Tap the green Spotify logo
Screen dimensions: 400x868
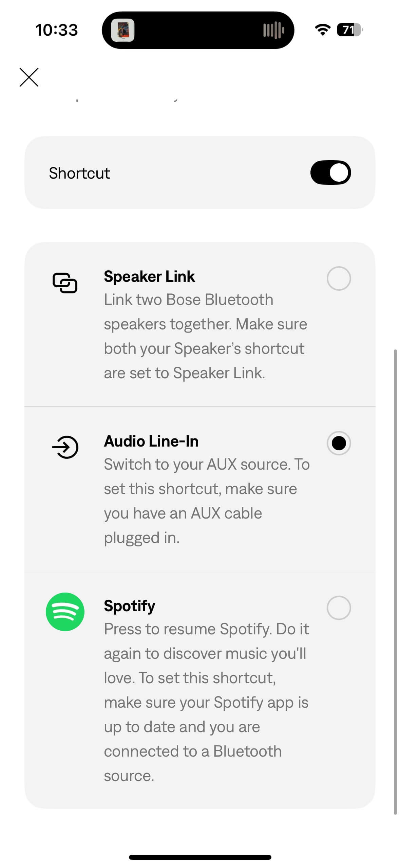[65, 612]
